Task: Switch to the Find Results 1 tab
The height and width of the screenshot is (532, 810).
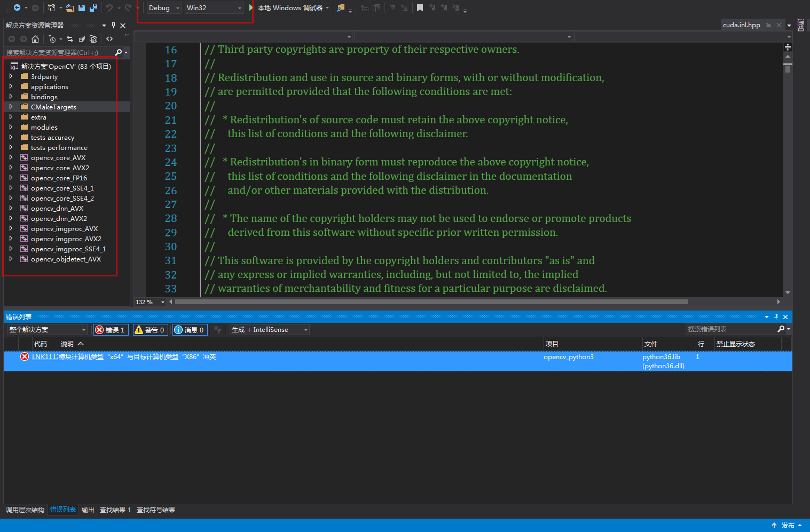Action: [x=115, y=510]
